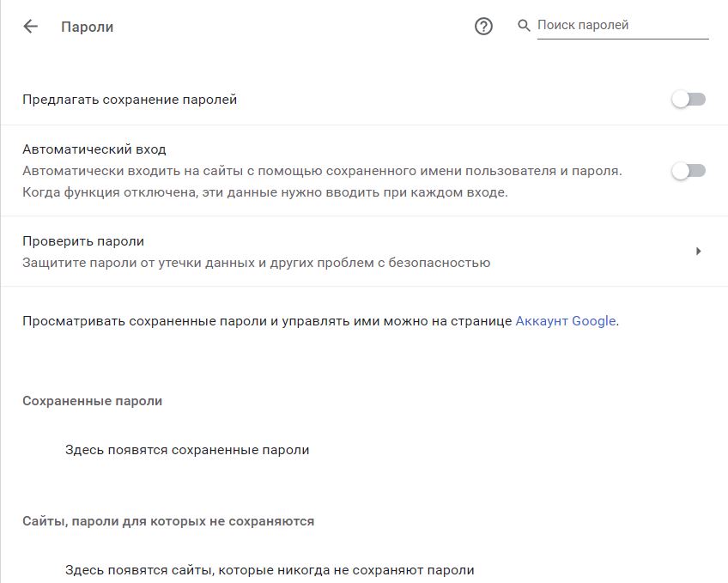Screen dimensions: 728x583
Task: Turn on the Автоматический вход switch
Action: [689, 171]
